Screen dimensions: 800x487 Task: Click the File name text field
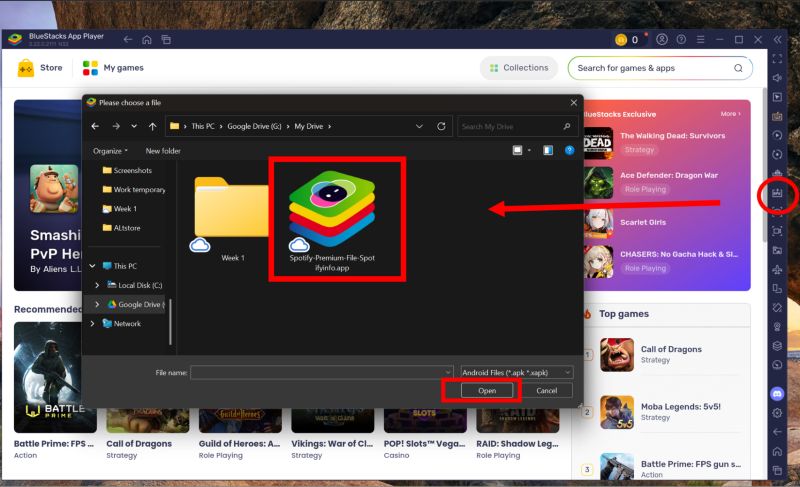(x=317, y=373)
